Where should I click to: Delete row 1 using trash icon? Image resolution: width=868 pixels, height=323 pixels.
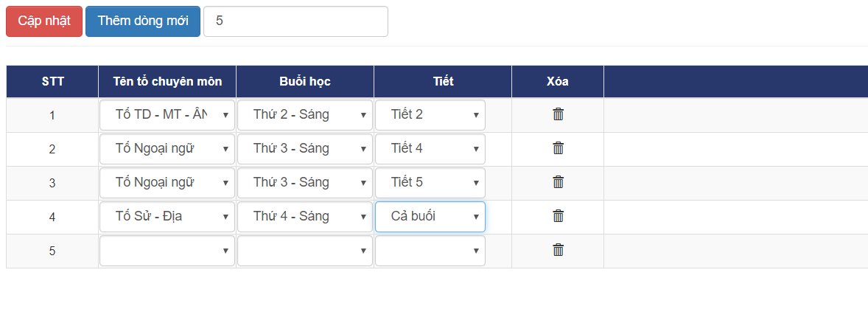pyautogui.click(x=559, y=114)
